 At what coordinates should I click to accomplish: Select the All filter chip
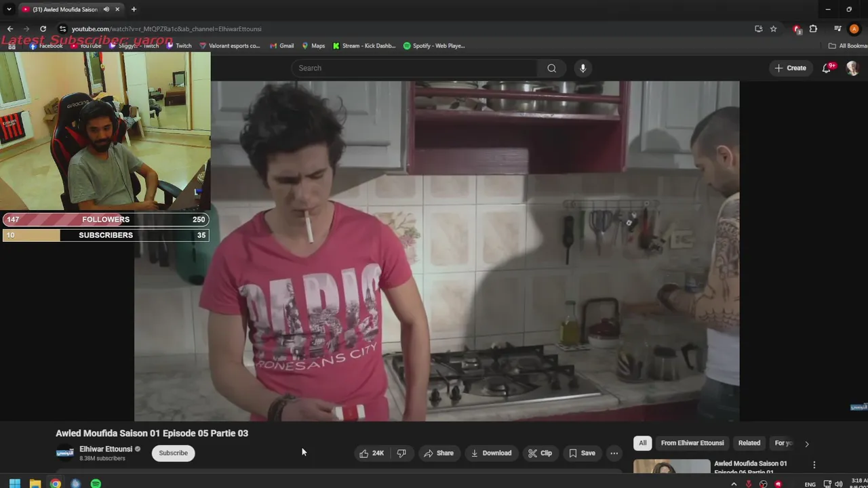pos(643,443)
